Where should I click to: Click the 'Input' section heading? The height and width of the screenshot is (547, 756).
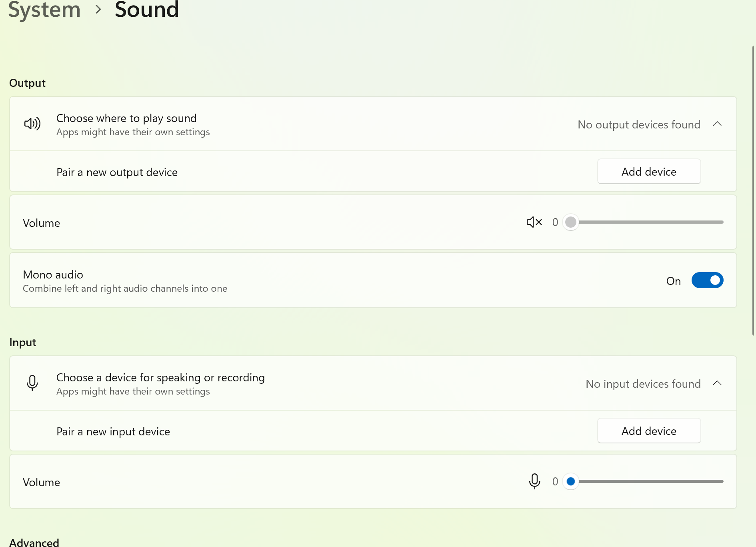pos(23,343)
